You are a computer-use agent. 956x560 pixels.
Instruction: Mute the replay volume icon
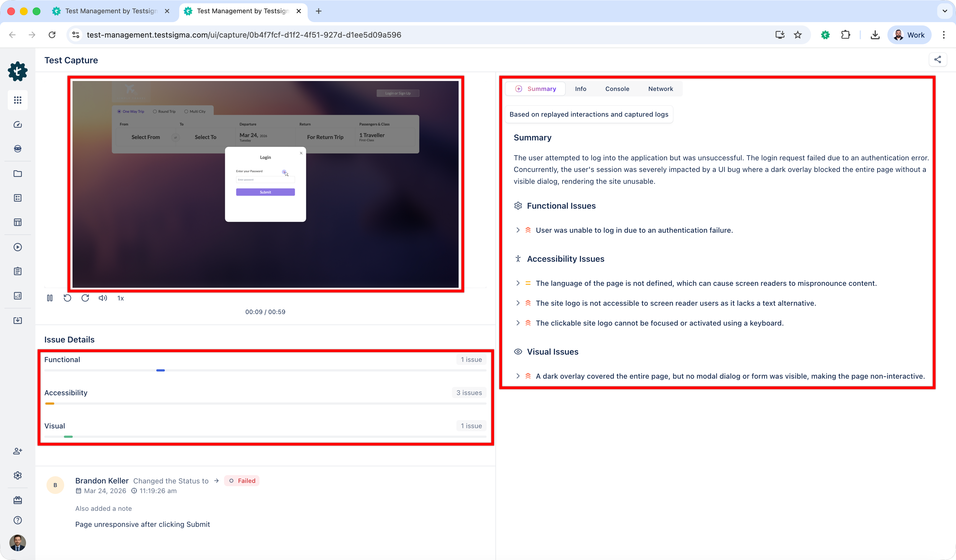tap(102, 298)
